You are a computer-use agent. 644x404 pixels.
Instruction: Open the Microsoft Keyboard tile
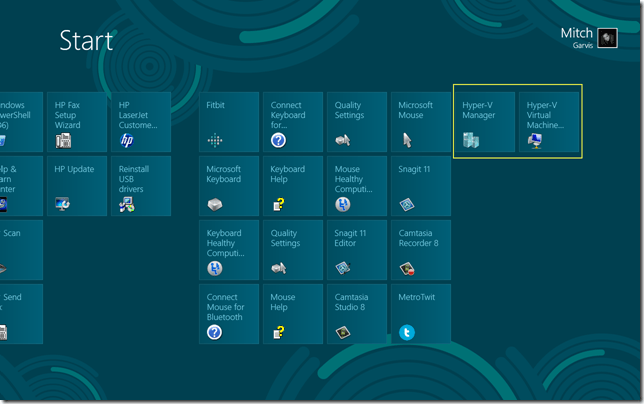[x=229, y=186]
